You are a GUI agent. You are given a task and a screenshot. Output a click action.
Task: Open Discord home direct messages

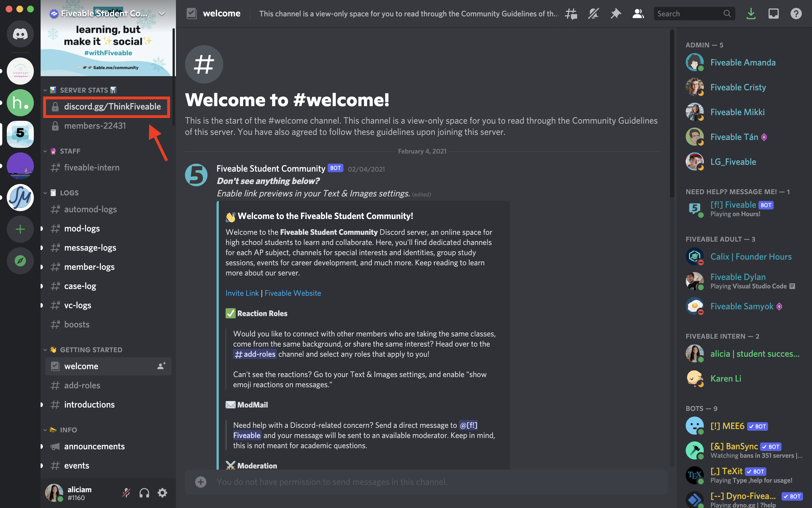click(20, 34)
